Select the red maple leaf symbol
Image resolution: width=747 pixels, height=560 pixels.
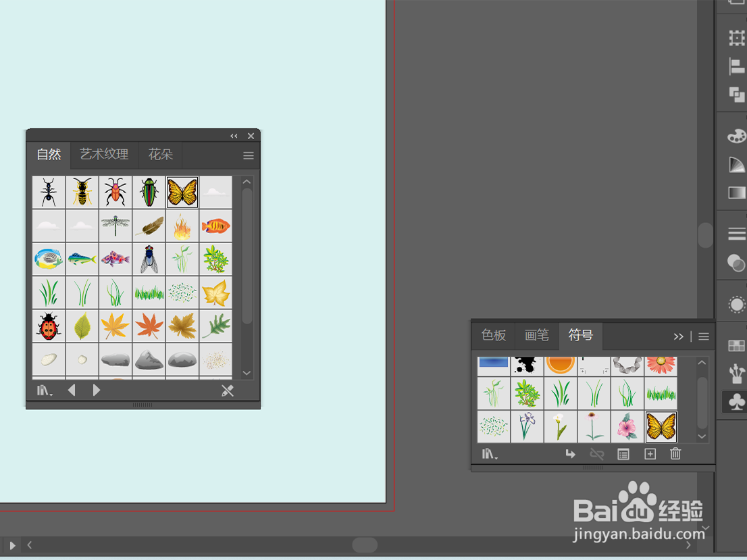(149, 326)
